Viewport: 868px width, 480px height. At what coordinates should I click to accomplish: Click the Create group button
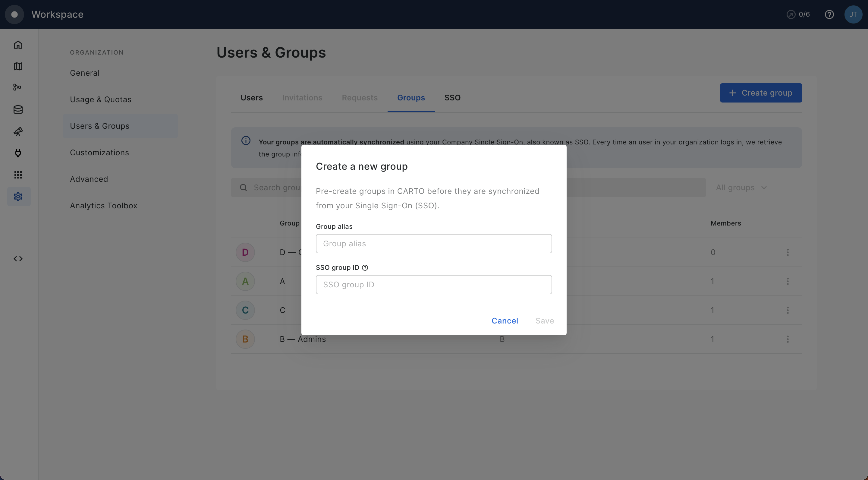point(761,93)
